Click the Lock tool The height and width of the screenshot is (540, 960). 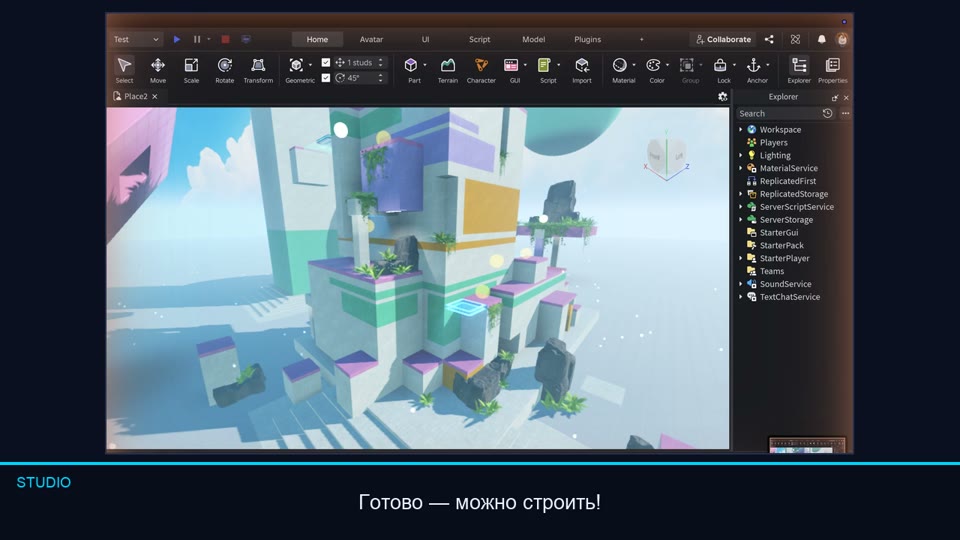721,65
